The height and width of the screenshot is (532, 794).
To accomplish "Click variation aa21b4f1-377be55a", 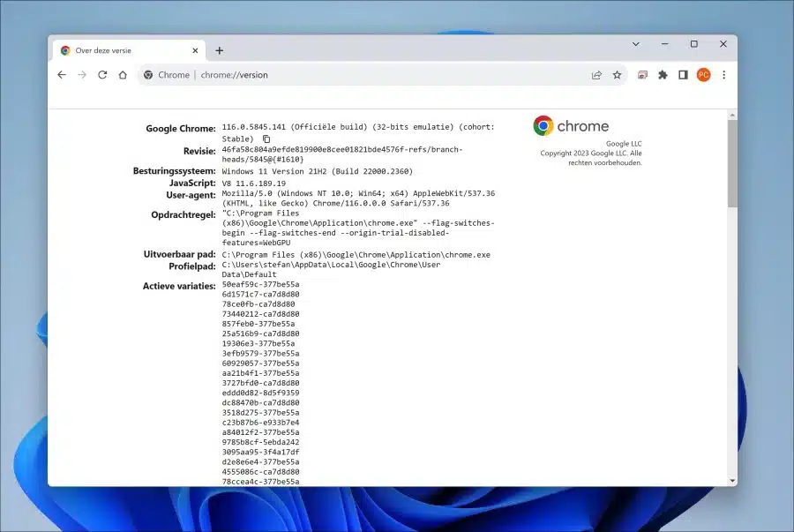I will tap(261, 373).
